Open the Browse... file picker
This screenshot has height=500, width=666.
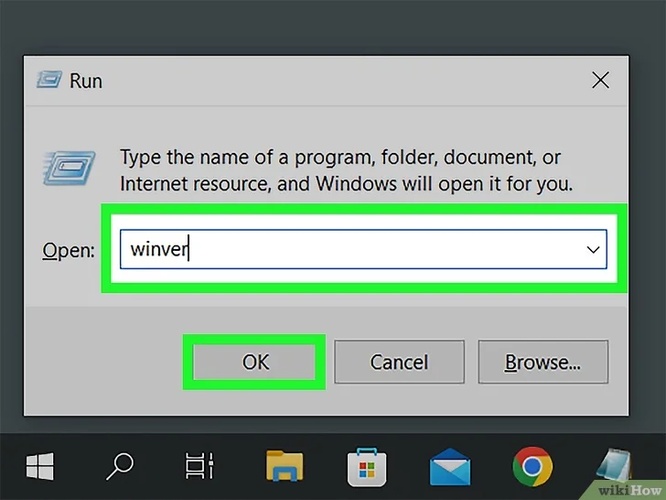click(x=543, y=362)
